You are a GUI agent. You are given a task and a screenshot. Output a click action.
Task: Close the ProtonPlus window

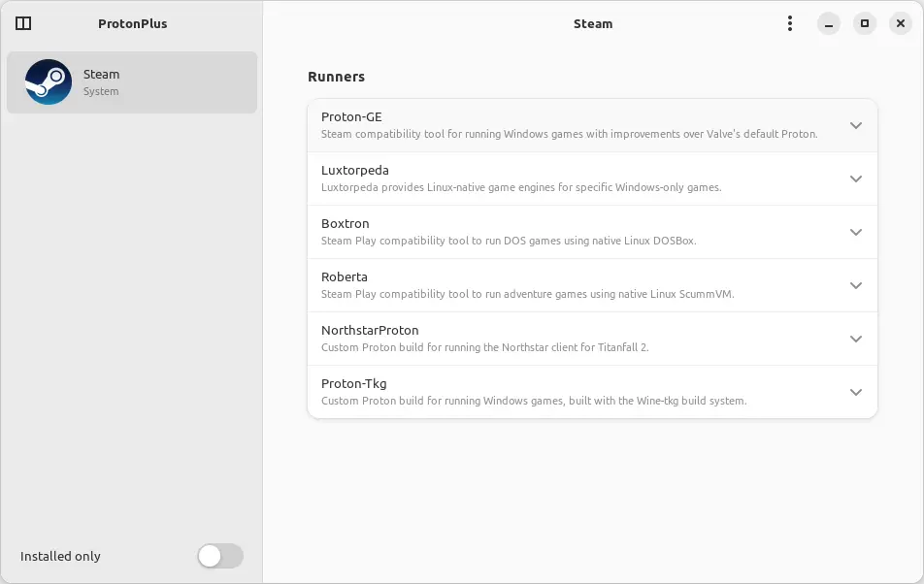(901, 23)
